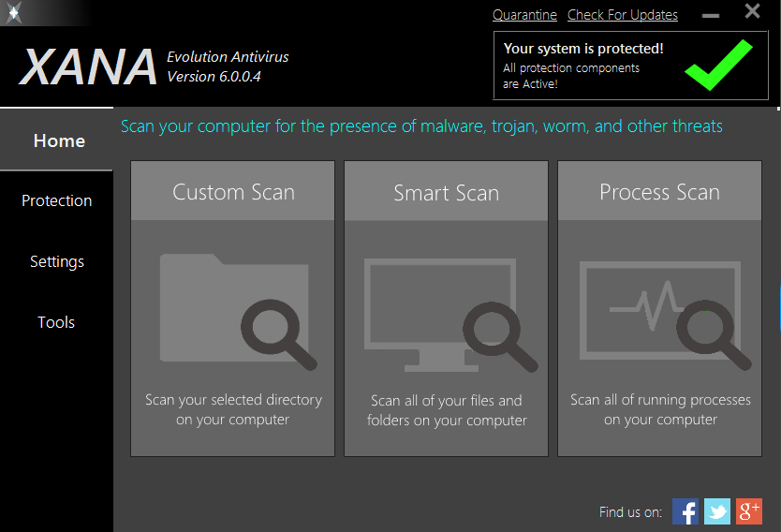Go to the Settings tab
The image size is (781, 532).
click(x=57, y=261)
